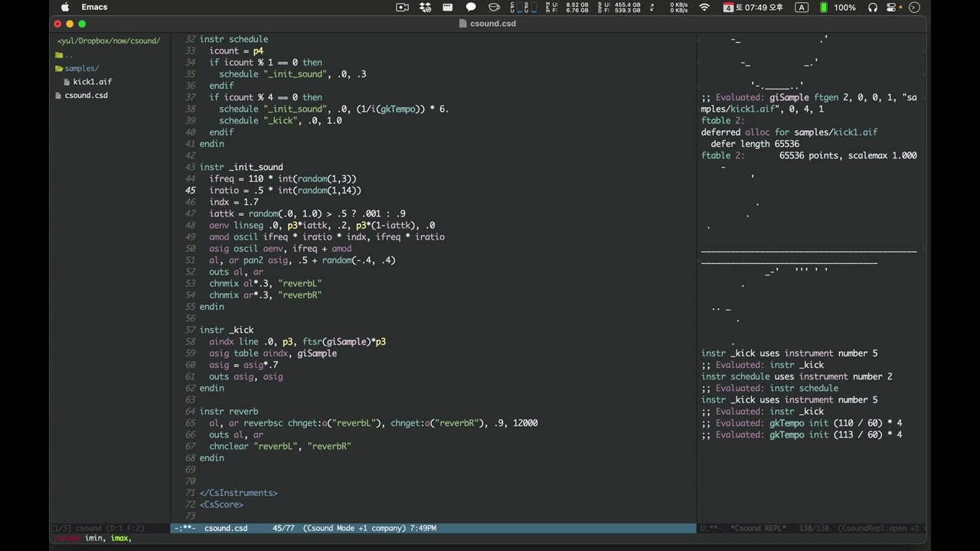Image resolution: width=980 pixels, height=551 pixels.
Task: Open the headphones audio menu
Action: pyautogui.click(x=872, y=8)
